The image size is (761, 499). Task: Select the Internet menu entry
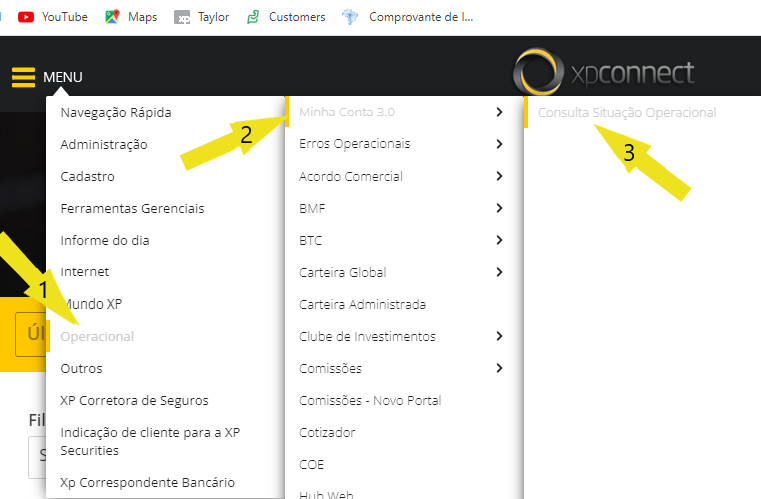84,272
